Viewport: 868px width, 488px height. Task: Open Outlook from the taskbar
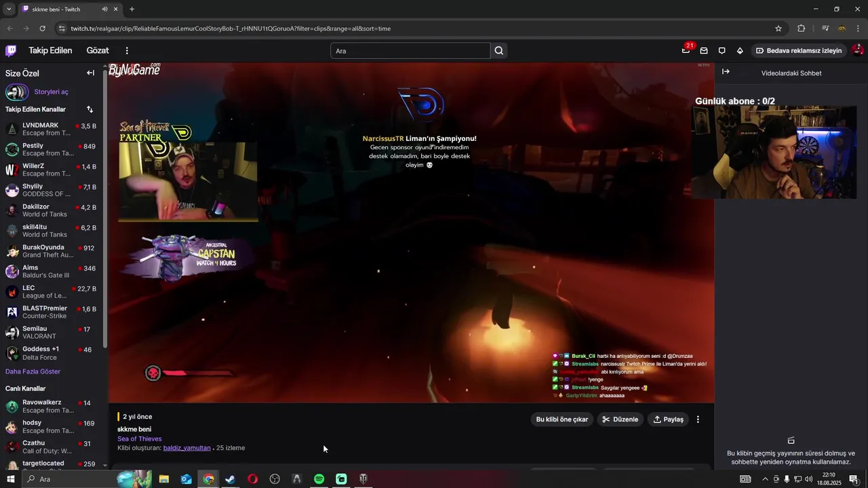coord(186,479)
